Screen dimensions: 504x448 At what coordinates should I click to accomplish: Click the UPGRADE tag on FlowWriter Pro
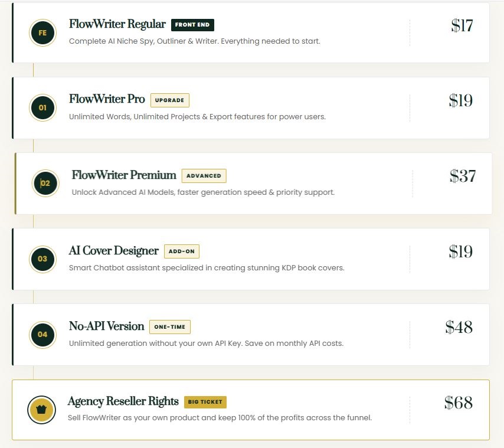tap(169, 100)
